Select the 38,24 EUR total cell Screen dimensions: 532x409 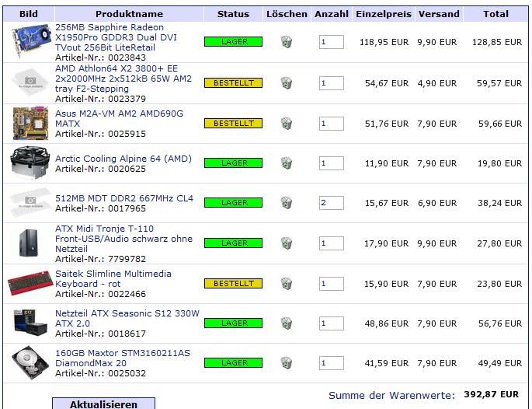coord(499,203)
